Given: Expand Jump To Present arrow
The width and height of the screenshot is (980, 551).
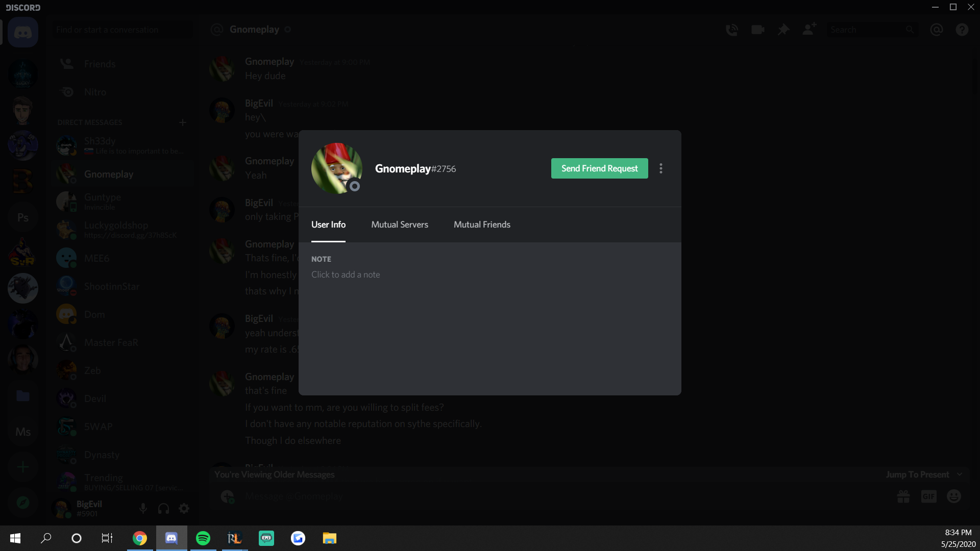Looking at the screenshot, I should point(960,474).
